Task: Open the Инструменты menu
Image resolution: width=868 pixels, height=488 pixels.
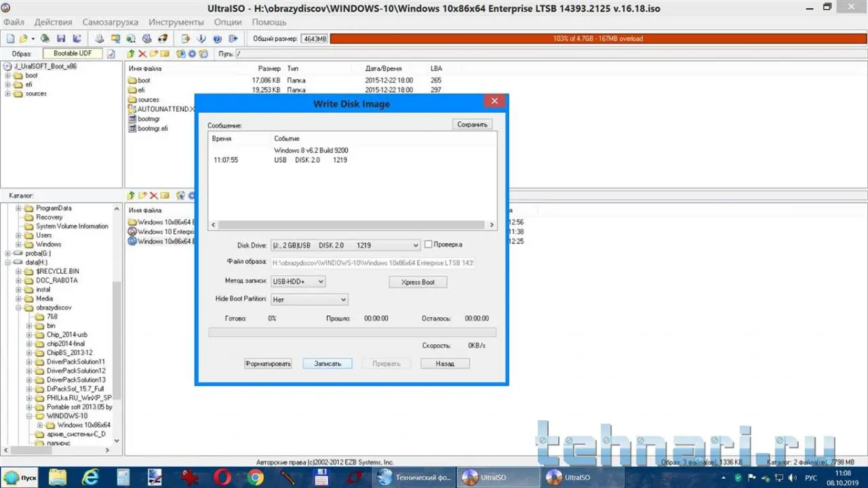Action: [x=176, y=22]
